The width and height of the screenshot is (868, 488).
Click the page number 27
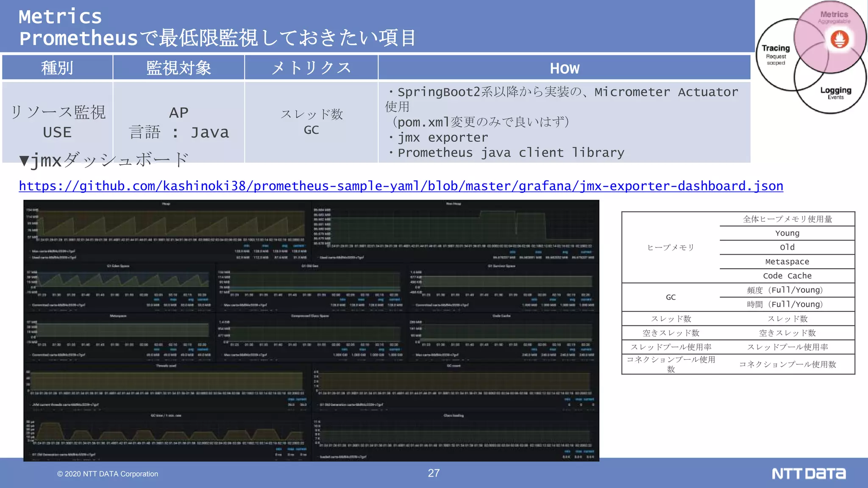pos(434,473)
